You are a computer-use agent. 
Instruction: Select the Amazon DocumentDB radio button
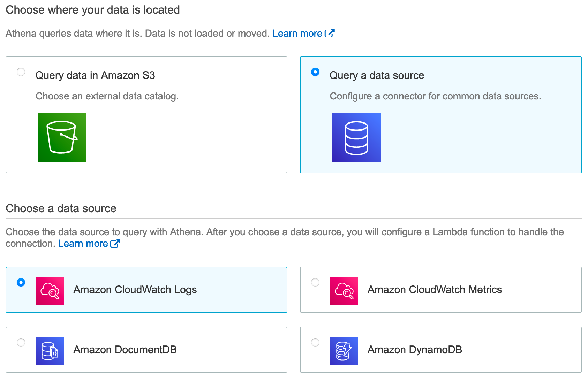click(x=21, y=342)
